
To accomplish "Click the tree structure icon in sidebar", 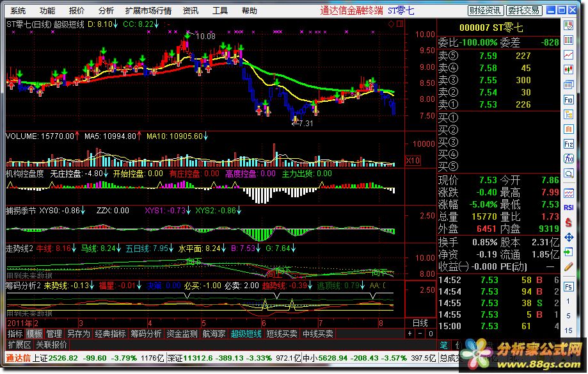I will pos(569,114).
